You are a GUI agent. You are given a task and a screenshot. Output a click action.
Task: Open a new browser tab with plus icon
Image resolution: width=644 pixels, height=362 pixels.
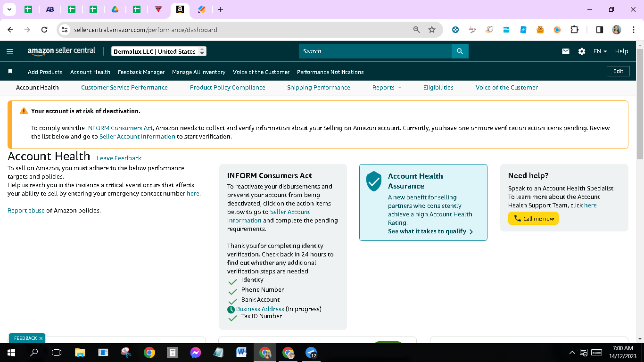(221, 9)
